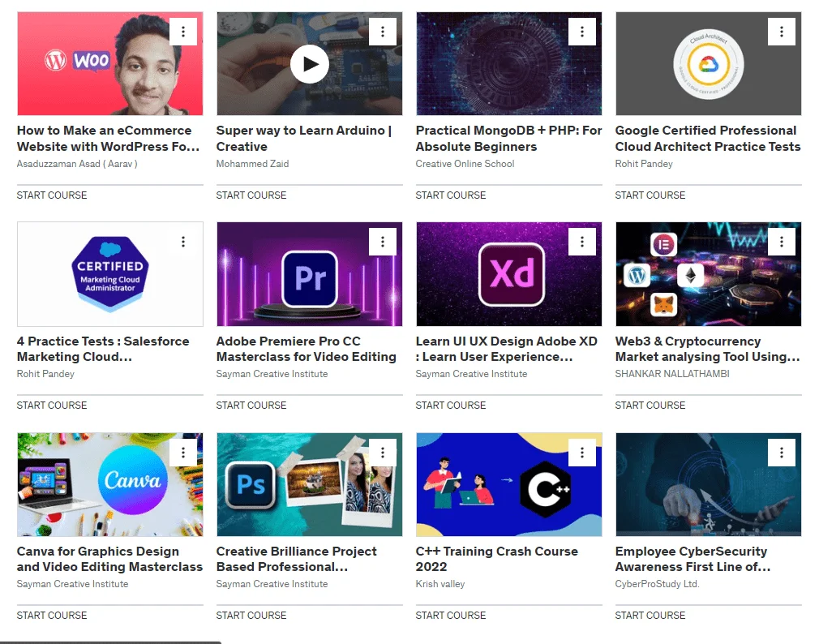The image size is (819, 644).
Task: Open options menu for WordPress eCommerce course
Action: 182,32
